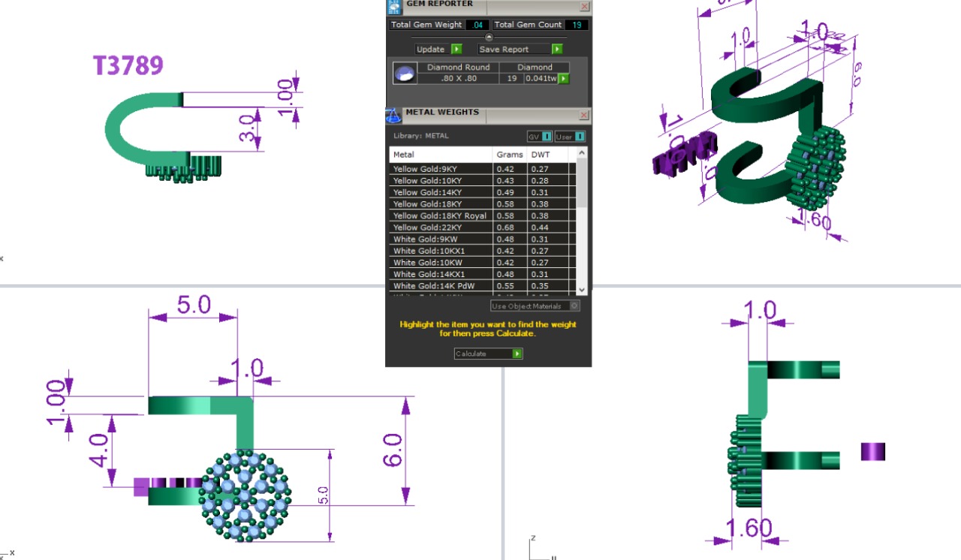961x560 pixels.
Task: Select Yellow Gold:22KY metal entry
Action: coord(439,227)
